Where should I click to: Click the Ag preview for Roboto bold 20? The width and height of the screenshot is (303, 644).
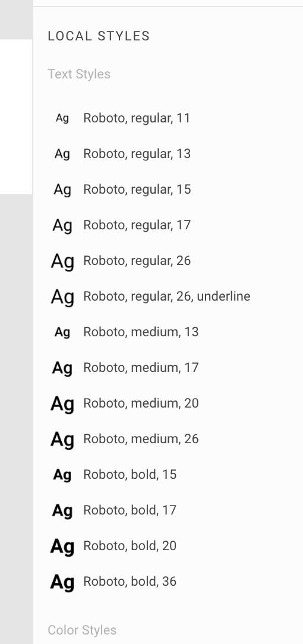(x=62, y=547)
